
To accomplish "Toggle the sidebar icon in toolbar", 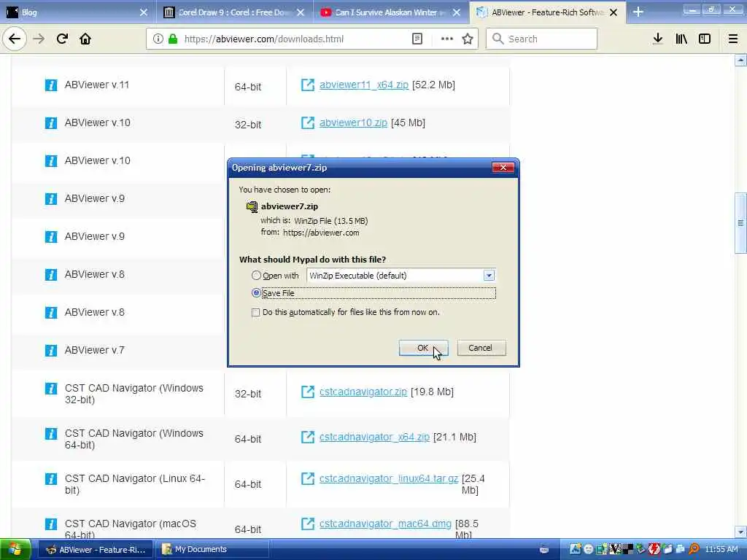I will [x=705, y=39].
